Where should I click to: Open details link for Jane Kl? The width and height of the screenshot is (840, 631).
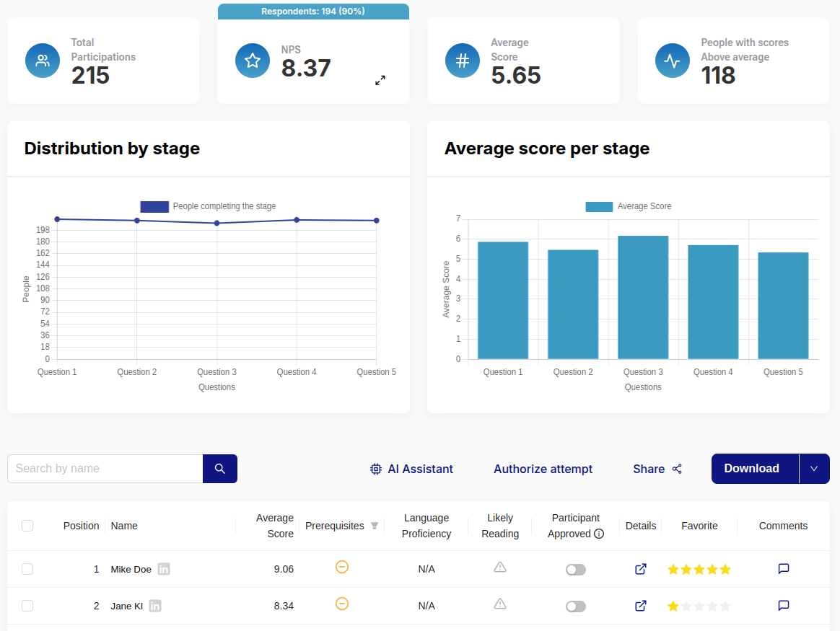tap(640, 606)
